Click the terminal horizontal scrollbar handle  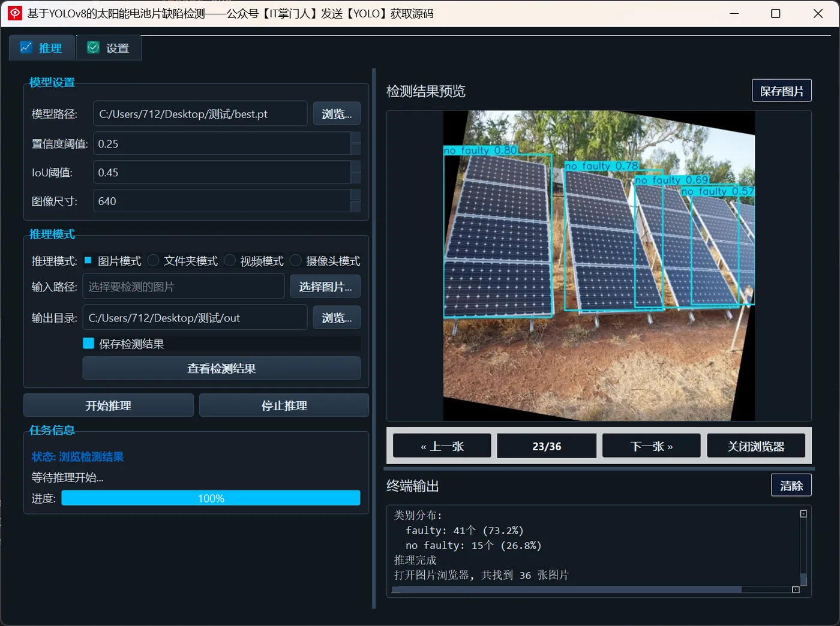click(x=566, y=589)
